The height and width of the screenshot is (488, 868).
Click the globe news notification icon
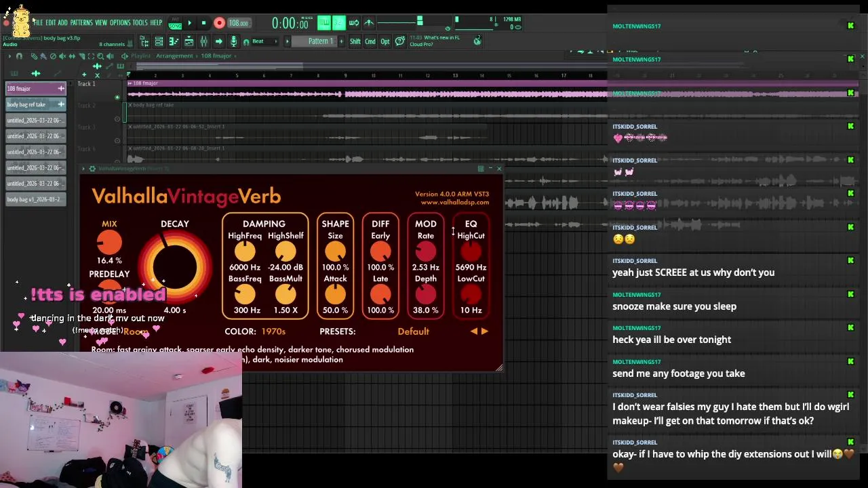pos(477,41)
